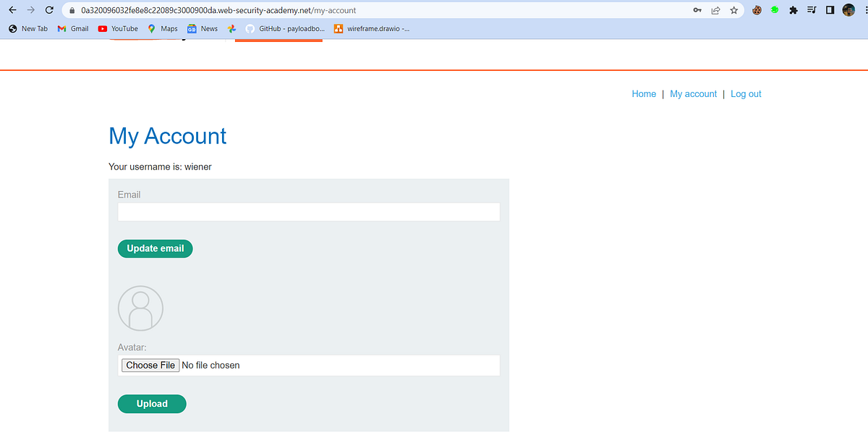The image size is (868, 443).
Task: Click the share icon in the address bar
Action: tap(715, 10)
